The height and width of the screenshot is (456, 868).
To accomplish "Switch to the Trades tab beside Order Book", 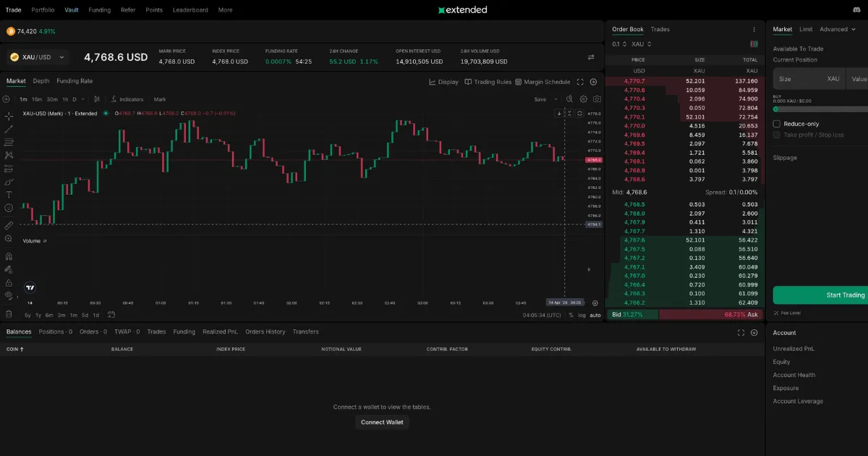I will point(659,29).
